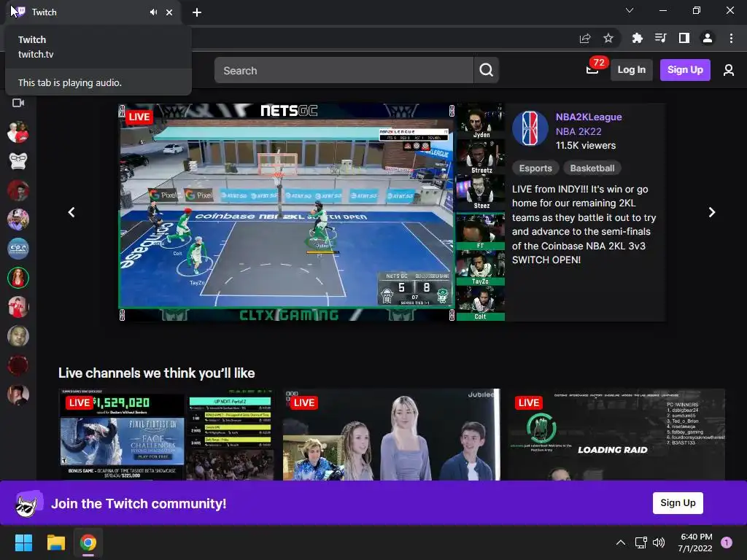
Task: Go to previous featured stream carousel arrow
Action: point(71,212)
